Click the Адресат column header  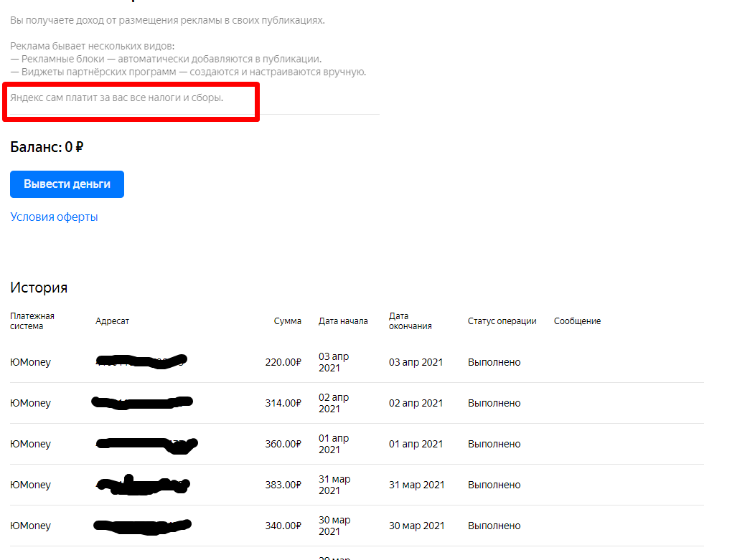tap(112, 321)
